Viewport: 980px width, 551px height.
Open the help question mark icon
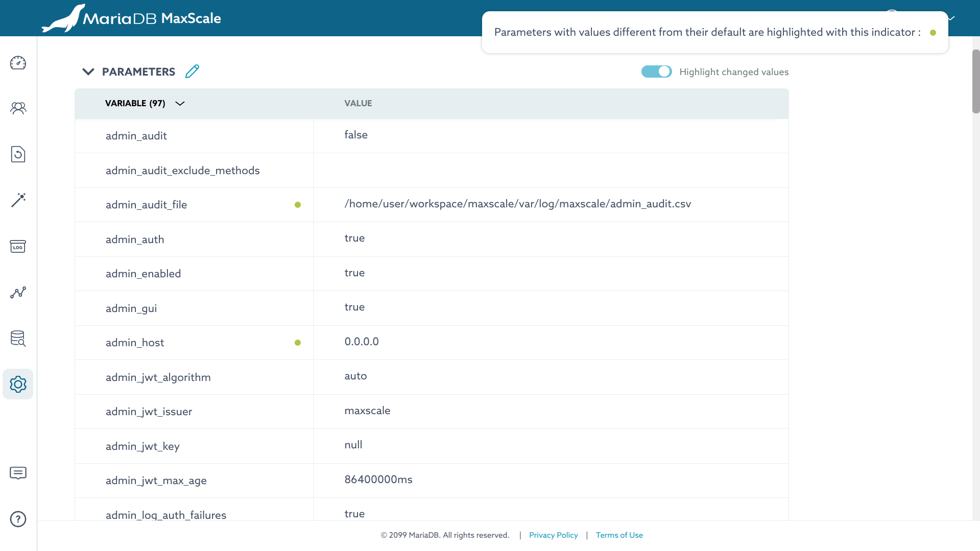[x=18, y=519]
